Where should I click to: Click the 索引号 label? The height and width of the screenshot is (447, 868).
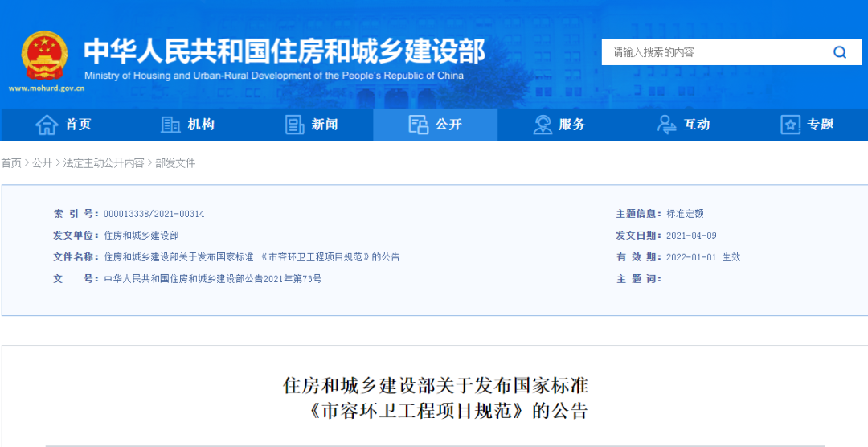76,214
